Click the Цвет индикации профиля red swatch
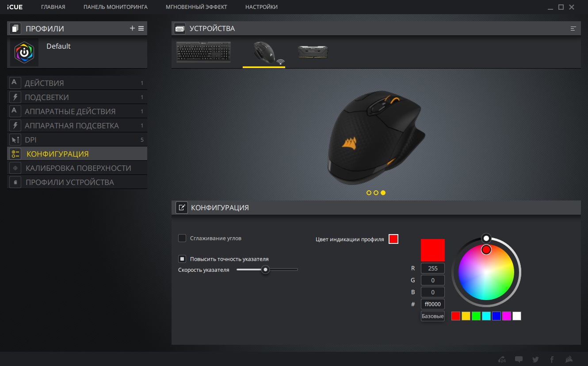Viewport: 588px width, 366px height. tap(393, 239)
